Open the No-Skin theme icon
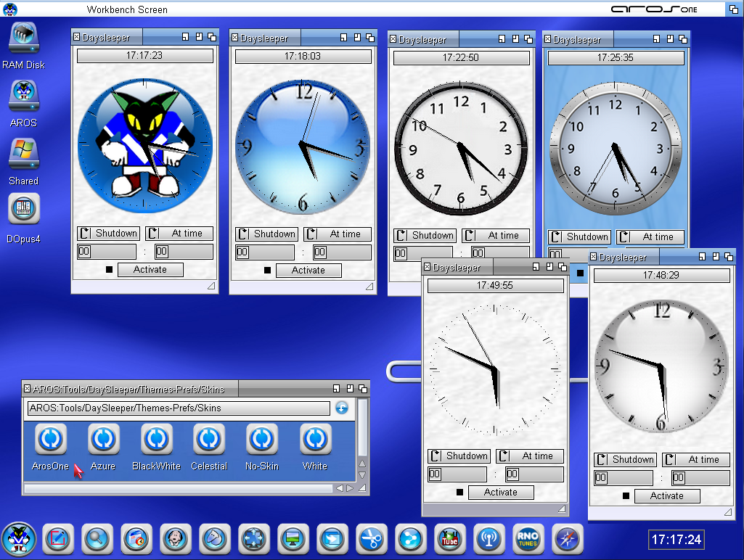This screenshot has height=560, width=744. 262,440
